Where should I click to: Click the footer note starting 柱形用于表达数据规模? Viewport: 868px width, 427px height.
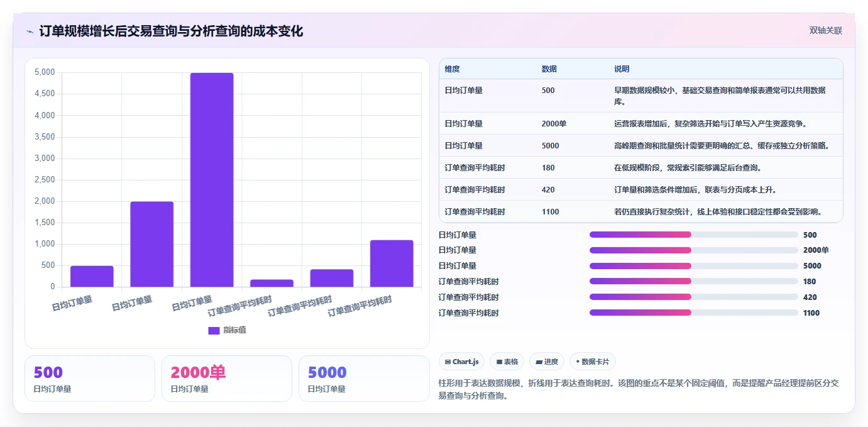point(639,389)
